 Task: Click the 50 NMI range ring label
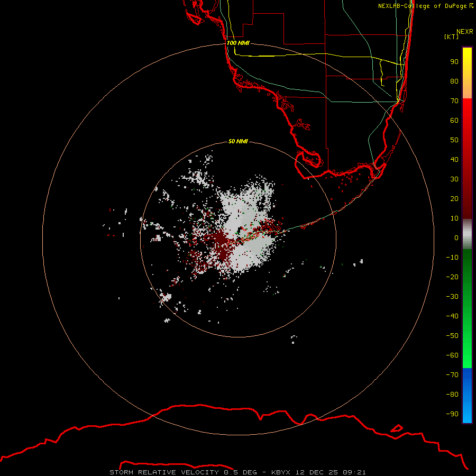click(238, 141)
